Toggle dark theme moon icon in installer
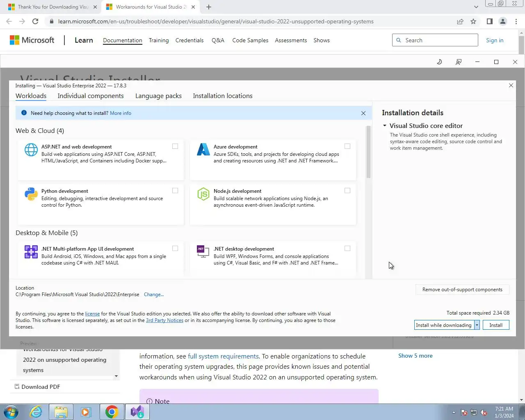The image size is (525, 420). [x=439, y=62]
